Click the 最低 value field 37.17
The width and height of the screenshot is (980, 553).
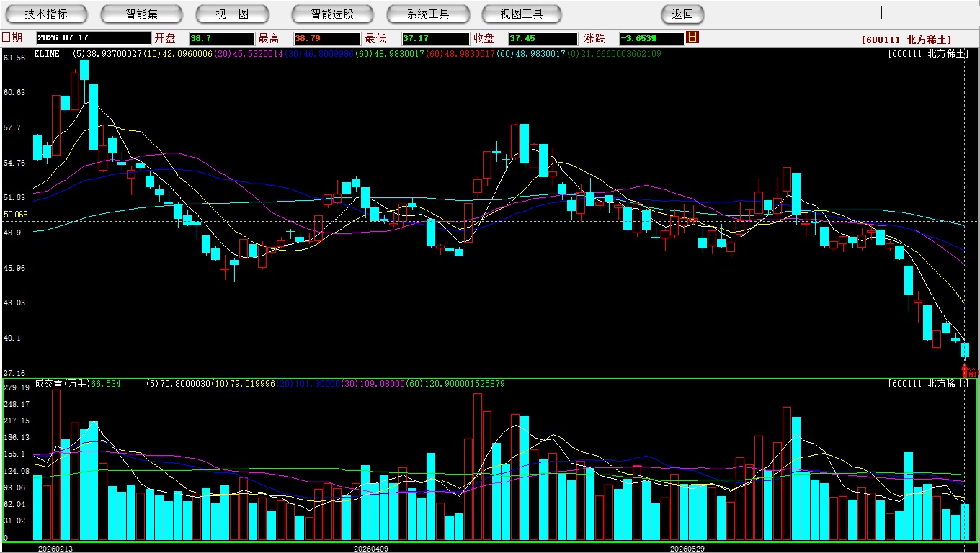click(435, 38)
